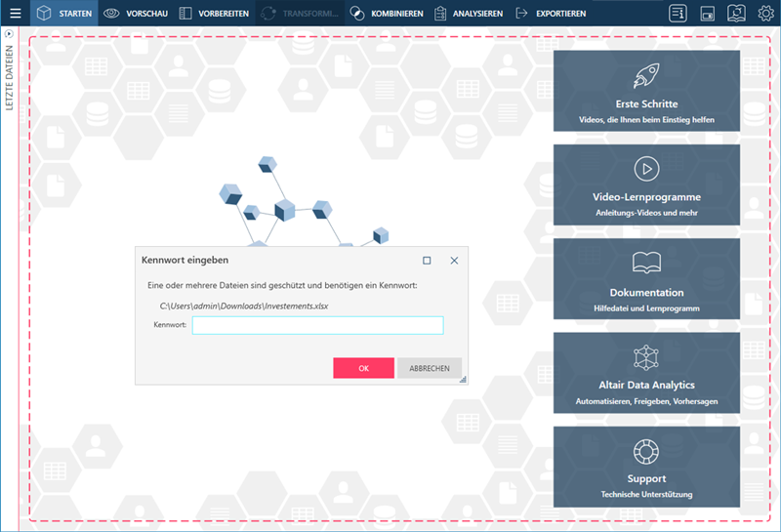The height and width of the screenshot is (532, 781).
Task: Open the Exportieren tab
Action: [551, 13]
